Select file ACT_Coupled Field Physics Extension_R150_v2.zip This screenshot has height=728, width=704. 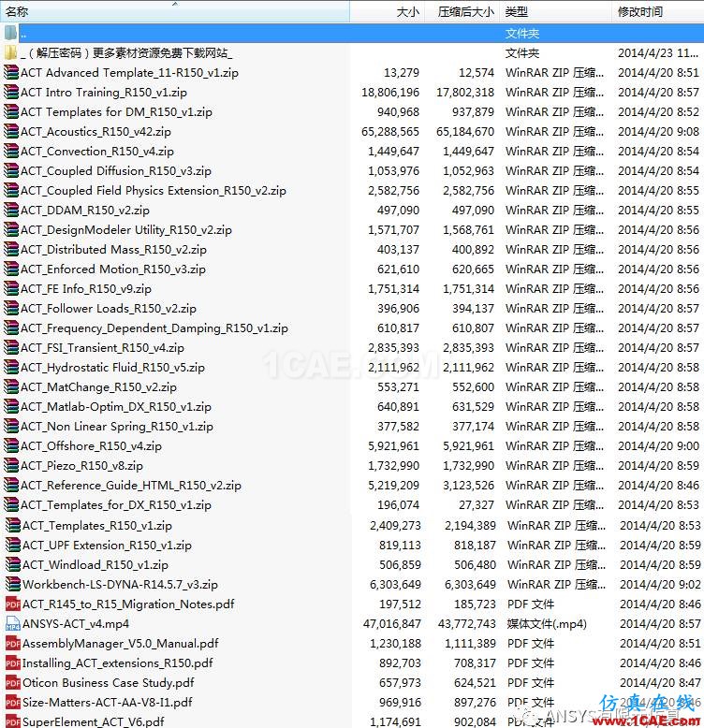click(154, 190)
